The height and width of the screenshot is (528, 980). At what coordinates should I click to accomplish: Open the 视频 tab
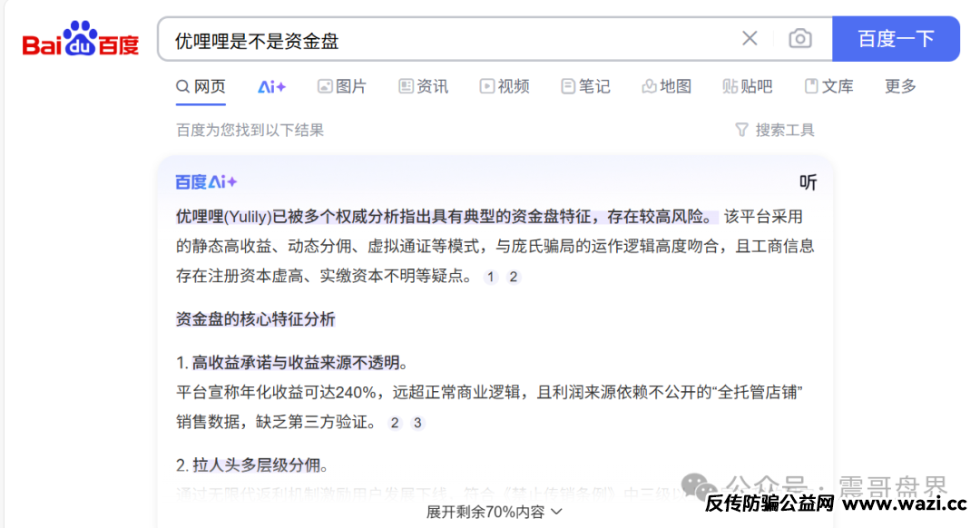pos(505,86)
